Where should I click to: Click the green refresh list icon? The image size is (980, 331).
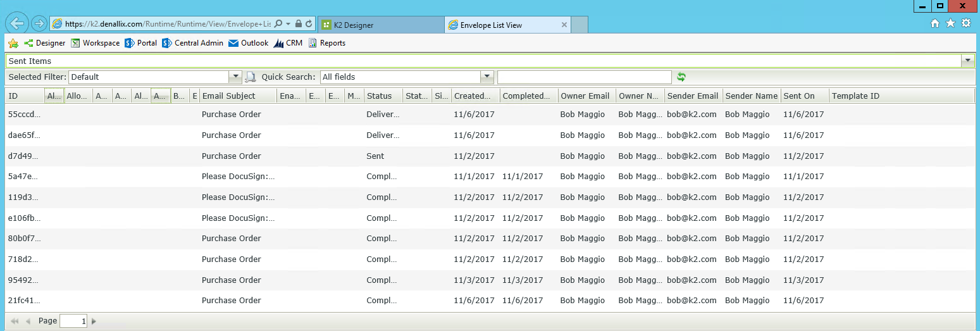[681, 77]
